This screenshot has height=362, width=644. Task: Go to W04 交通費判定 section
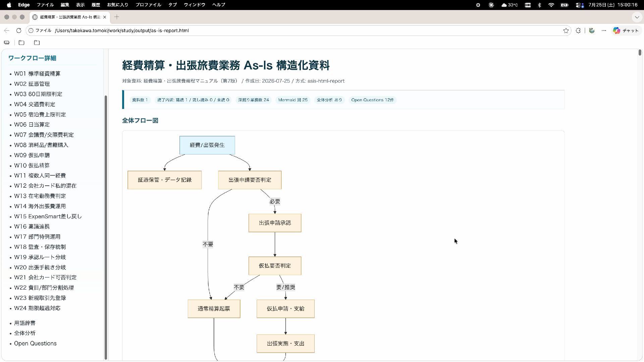[35, 104]
